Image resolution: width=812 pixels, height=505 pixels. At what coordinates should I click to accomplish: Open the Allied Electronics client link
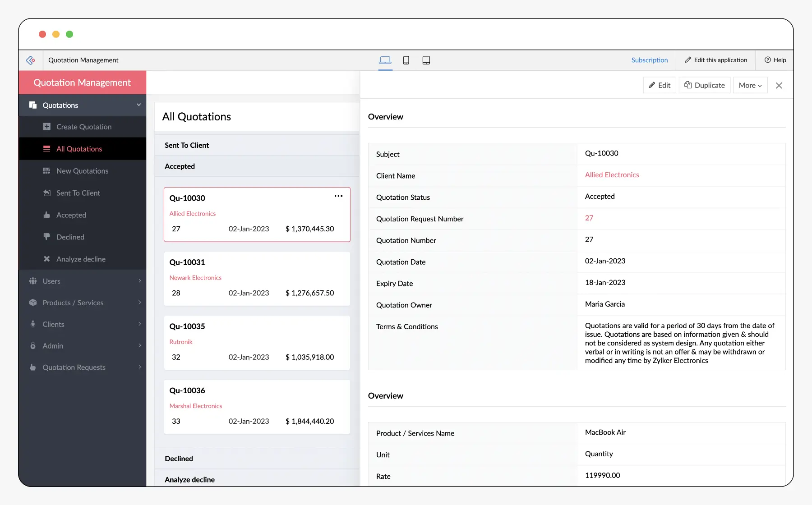point(612,175)
